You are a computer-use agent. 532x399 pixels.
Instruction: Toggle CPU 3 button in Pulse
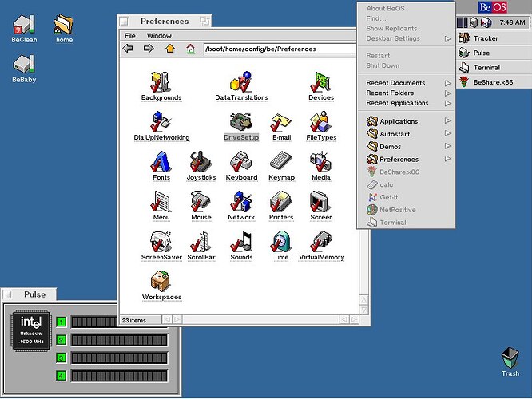tap(61, 358)
